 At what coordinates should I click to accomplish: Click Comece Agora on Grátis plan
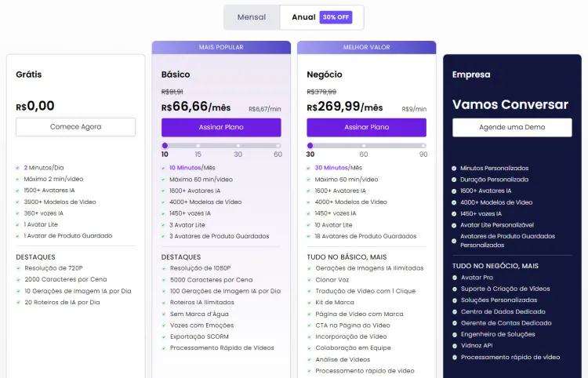pyautogui.click(x=75, y=127)
